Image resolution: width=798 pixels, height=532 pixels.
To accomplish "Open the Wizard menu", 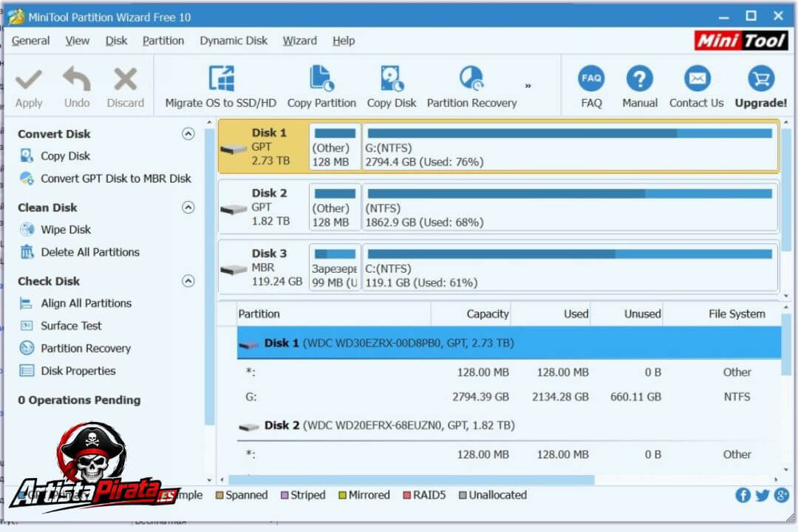I will pos(300,41).
